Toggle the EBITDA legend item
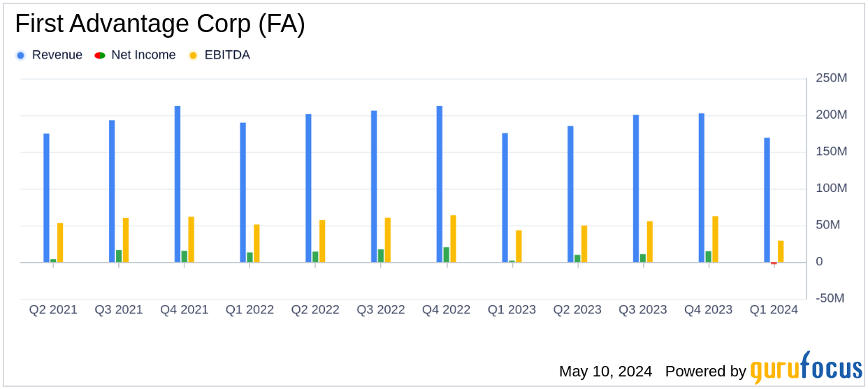 coord(219,55)
